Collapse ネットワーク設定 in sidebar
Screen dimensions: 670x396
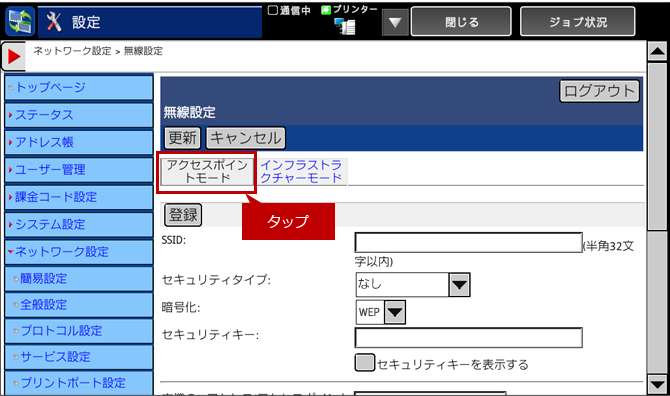pyautogui.click(x=79, y=252)
